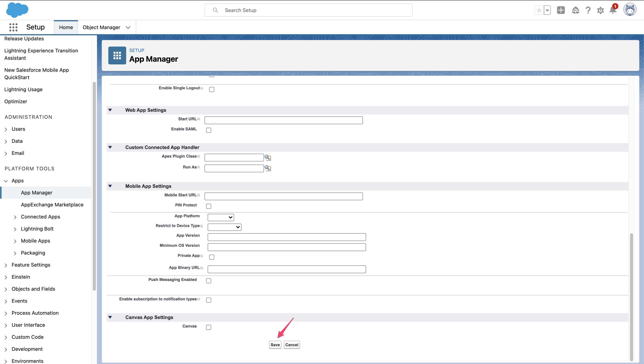Open New Salesforce Mobile App QuickStart

[36, 74]
